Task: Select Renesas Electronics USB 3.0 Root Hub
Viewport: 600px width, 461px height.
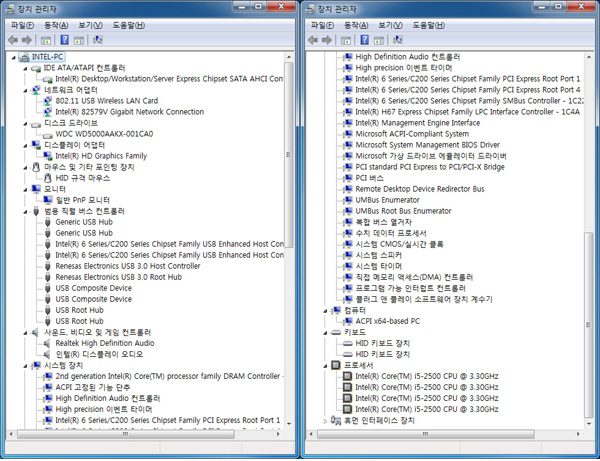Action: point(119,277)
